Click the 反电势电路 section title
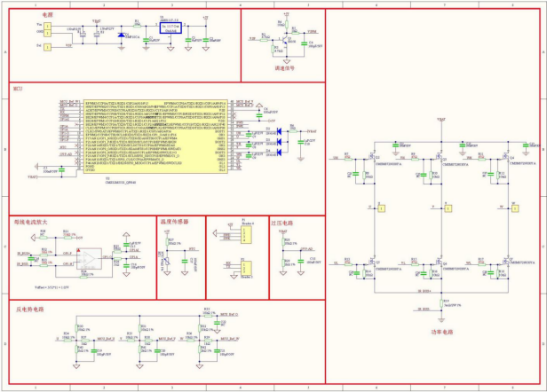Viewport: 547px width, 392px height. [x=29, y=310]
